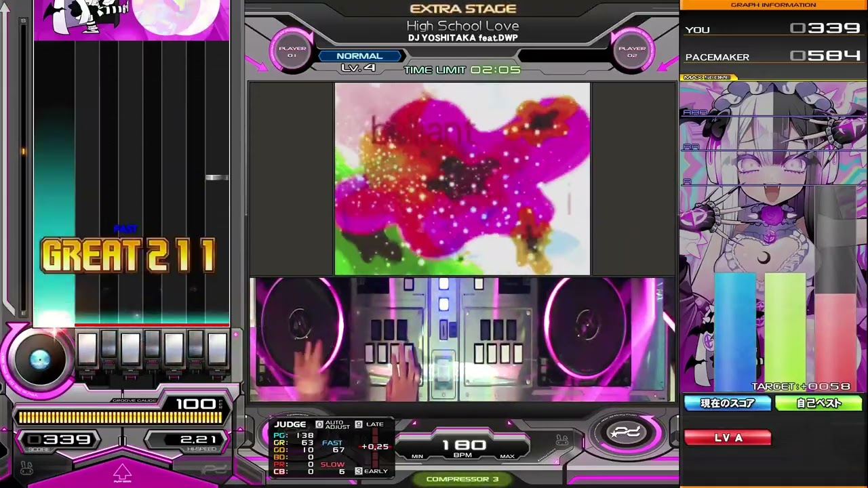Viewport: 868px width, 488px height.
Task: Select the NORMAL difficulty label
Action: point(359,56)
